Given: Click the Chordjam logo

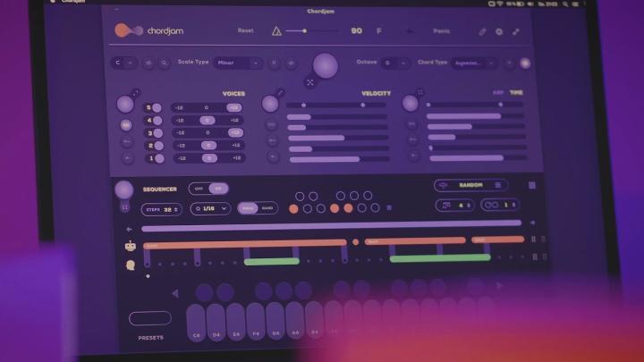Looking at the screenshot, I should (149, 30).
